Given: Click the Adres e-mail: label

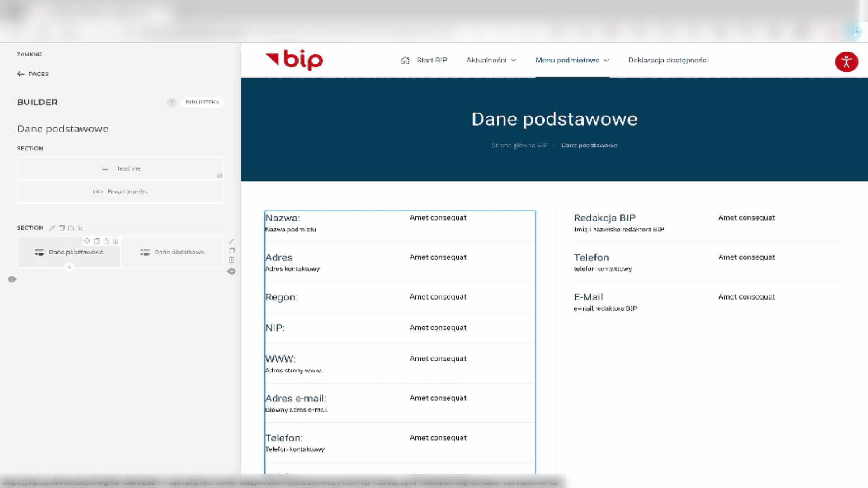Looking at the screenshot, I should (296, 399).
